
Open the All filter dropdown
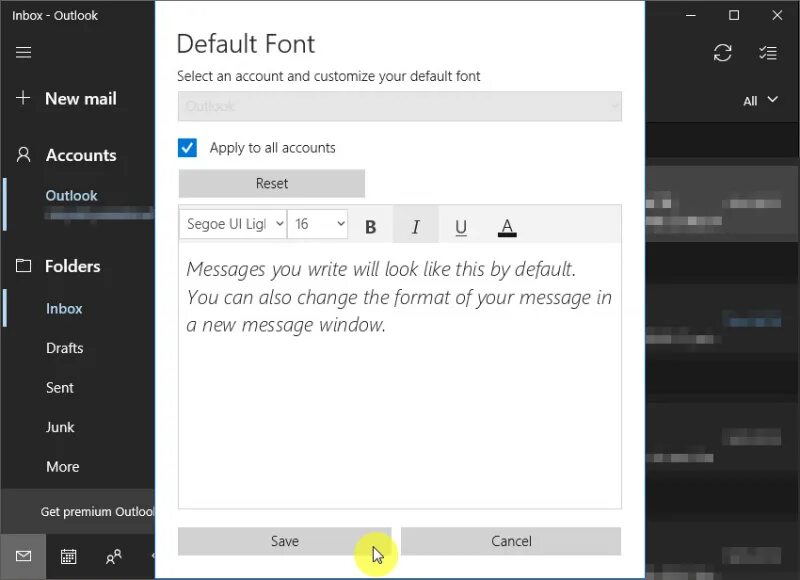point(760,100)
